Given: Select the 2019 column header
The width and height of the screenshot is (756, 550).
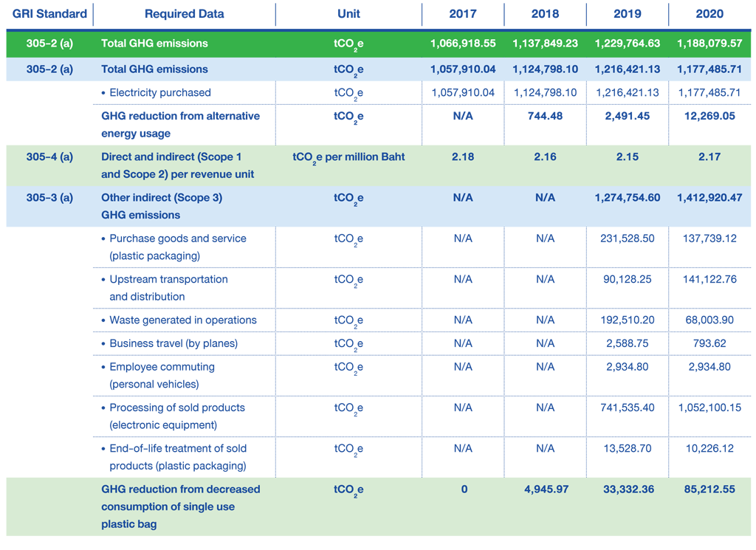Looking at the screenshot, I should point(628,13).
